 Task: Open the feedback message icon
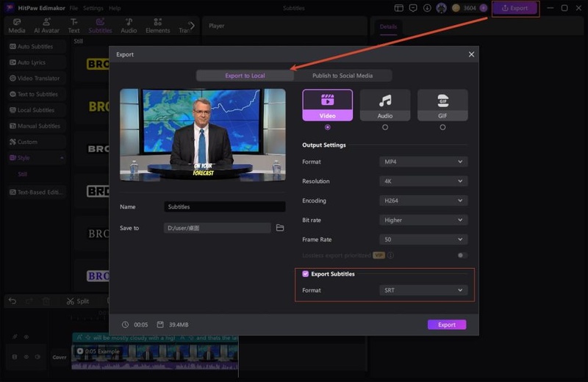click(413, 8)
